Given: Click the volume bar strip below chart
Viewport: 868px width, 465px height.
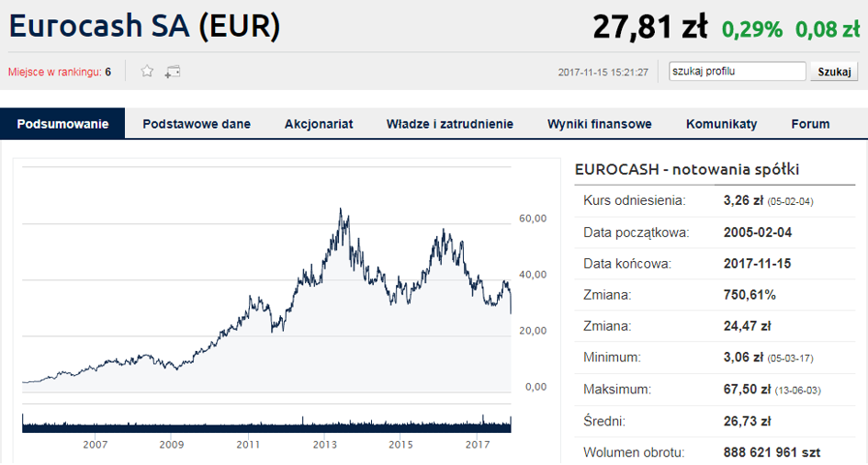Looking at the screenshot, I should tap(266, 424).
